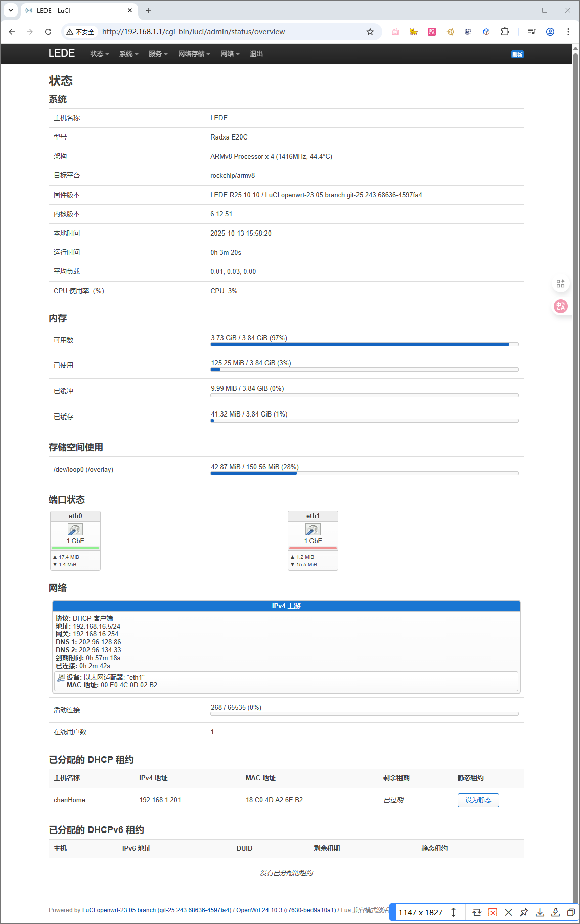The width and height of the screenshot is (580, 924).
Task: Click the vertical resize arrow icon
Action: (453, 912)
